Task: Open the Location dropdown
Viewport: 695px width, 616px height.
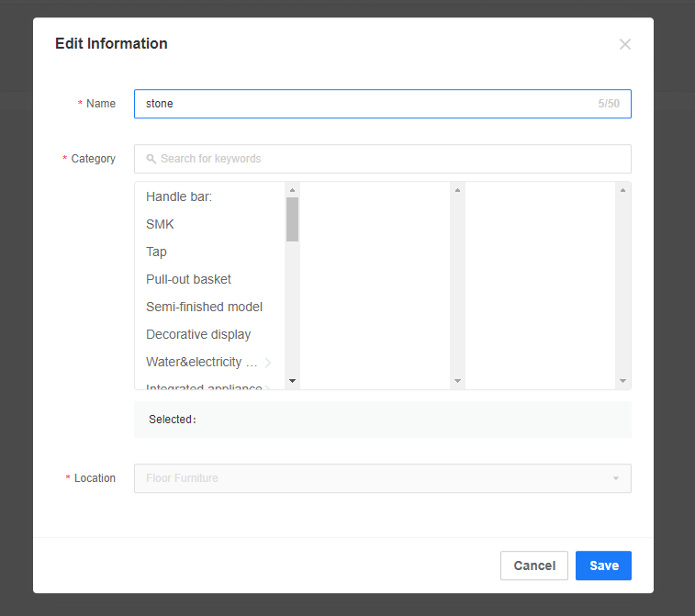Action: pyautogui.click(x=382, y=478)
